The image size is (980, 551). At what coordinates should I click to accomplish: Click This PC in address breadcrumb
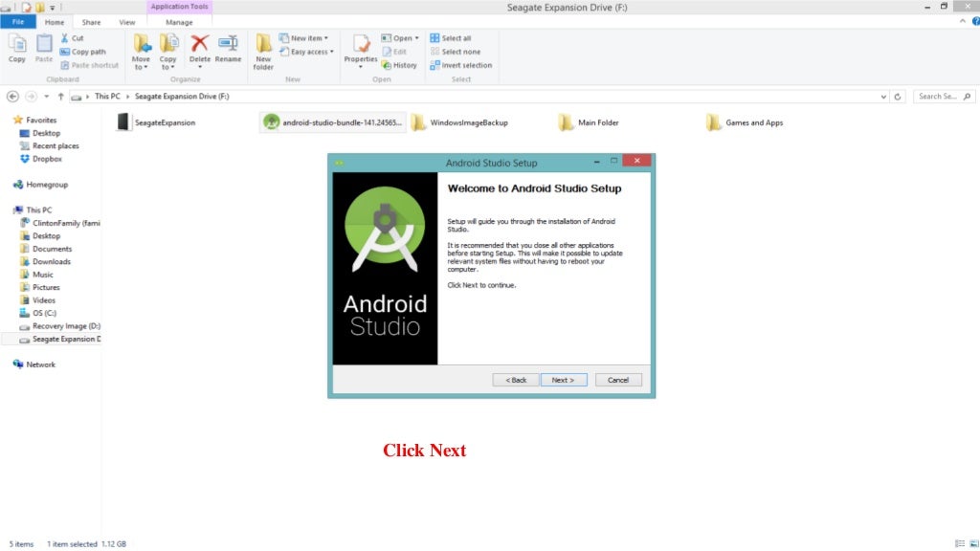click(x=107, y=97)
